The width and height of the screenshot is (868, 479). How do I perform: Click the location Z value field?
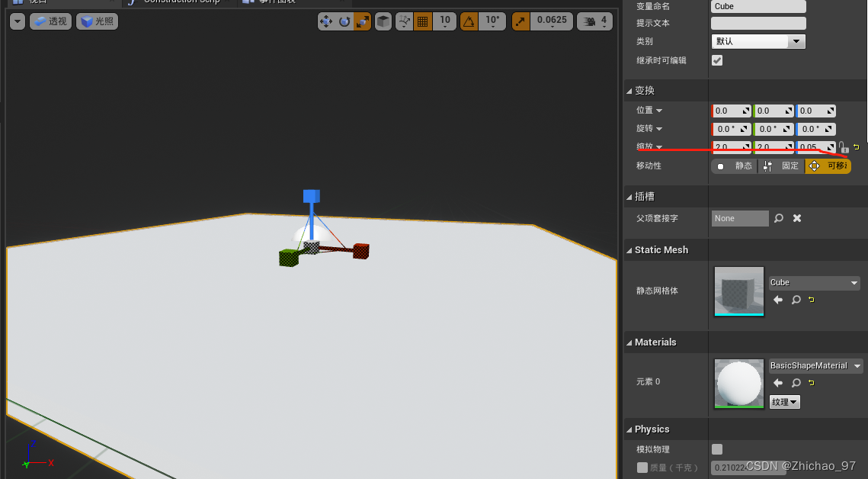[x=816, y=111]
